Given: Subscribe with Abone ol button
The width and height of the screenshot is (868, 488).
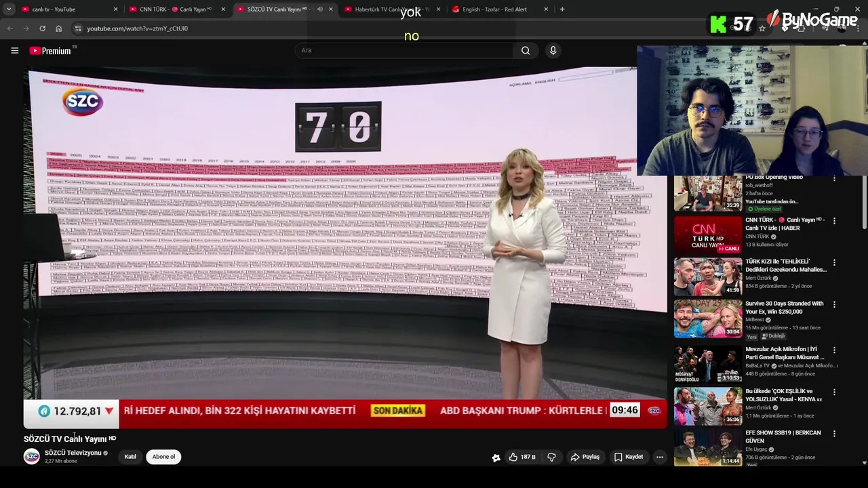Looking at the screenshot, I should click(x=163, y=457).
